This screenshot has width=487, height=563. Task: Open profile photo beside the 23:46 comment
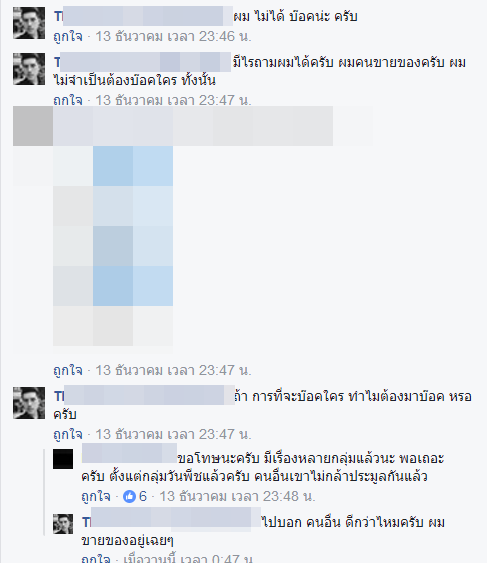(29, 23)
